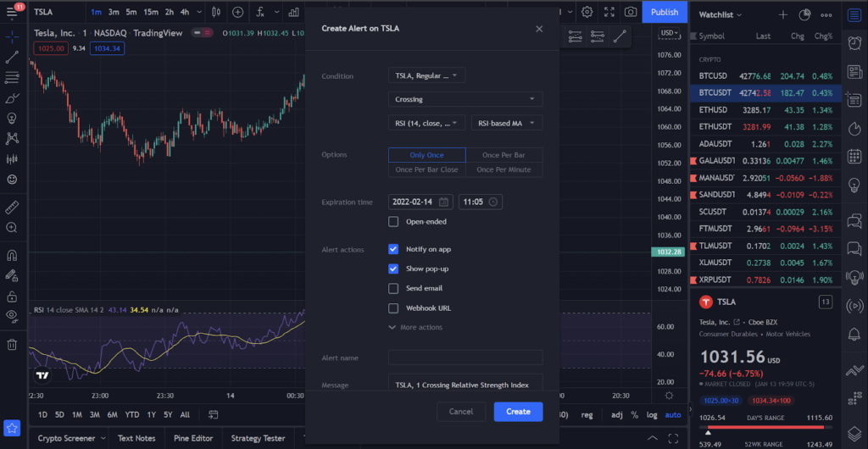Open the RSI-based MA dropdown
This screenshot has width=868, height=449.
tap(507, 123)
